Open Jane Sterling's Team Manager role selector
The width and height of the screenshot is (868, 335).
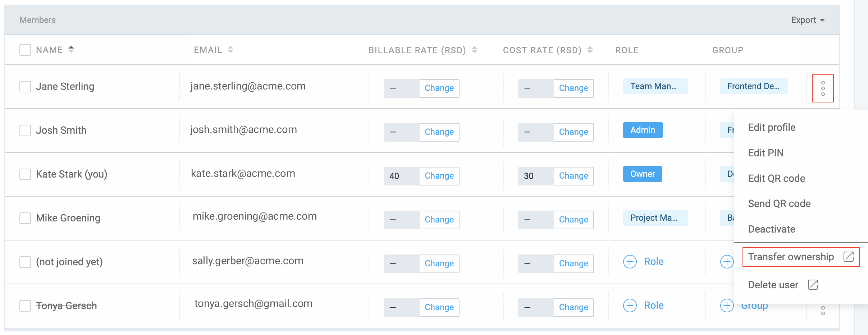pyautogui.click(x=655, y=86)
